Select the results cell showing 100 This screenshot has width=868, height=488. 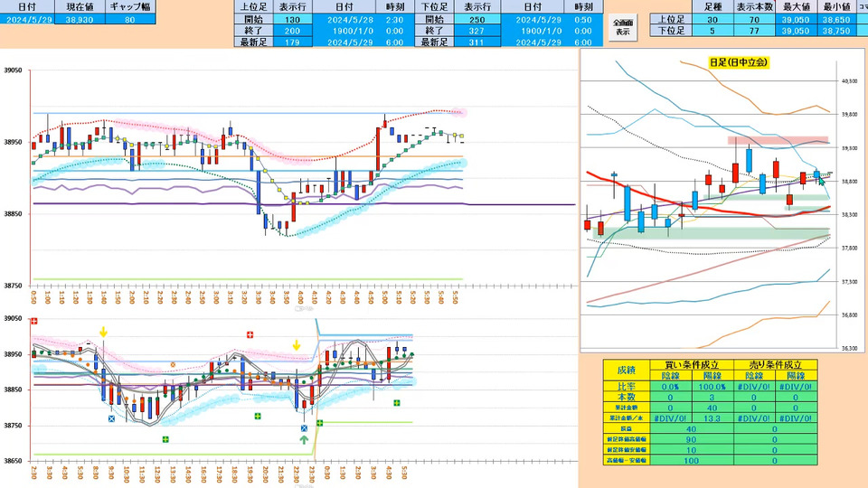coord(692,460)
